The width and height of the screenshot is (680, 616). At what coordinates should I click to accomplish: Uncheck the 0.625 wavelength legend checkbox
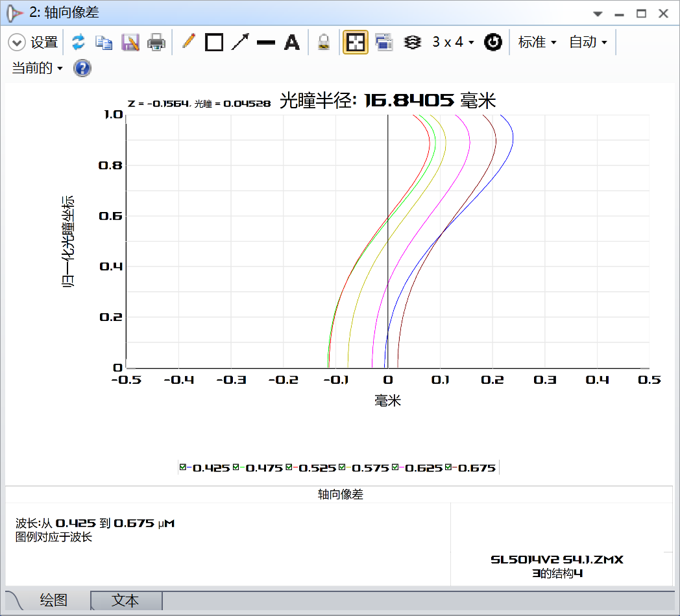point(395,467)
